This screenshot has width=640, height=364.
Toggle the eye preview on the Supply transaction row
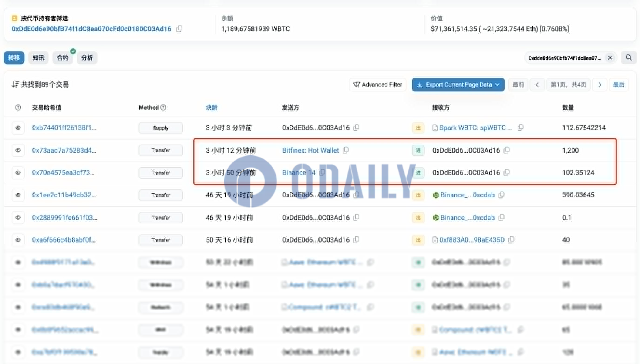click(x=18, y=128)
